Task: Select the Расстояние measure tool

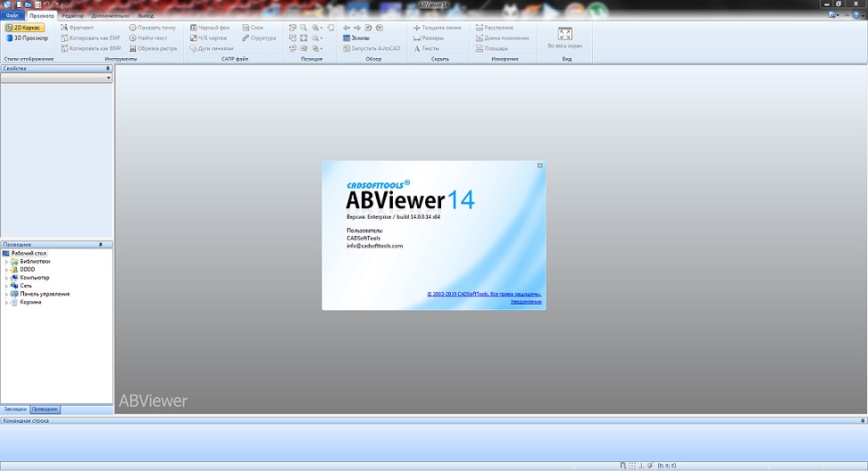Action: [495, 27]
